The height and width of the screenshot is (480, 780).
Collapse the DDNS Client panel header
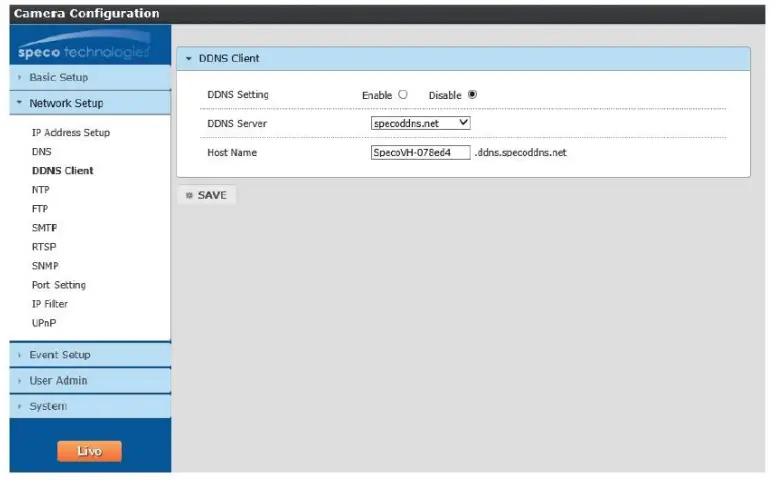(463, 59)
